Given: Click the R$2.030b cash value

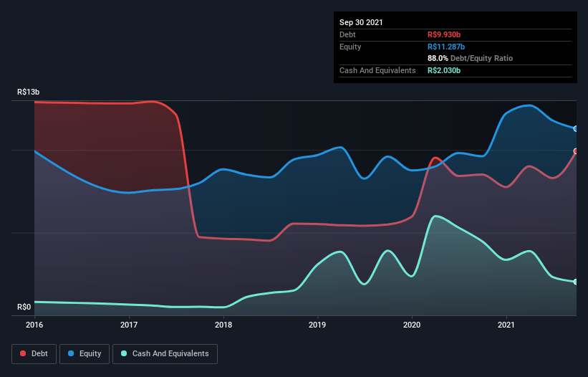Looking at the screenshot, I should pyautogui.click(x=444, y=70).
